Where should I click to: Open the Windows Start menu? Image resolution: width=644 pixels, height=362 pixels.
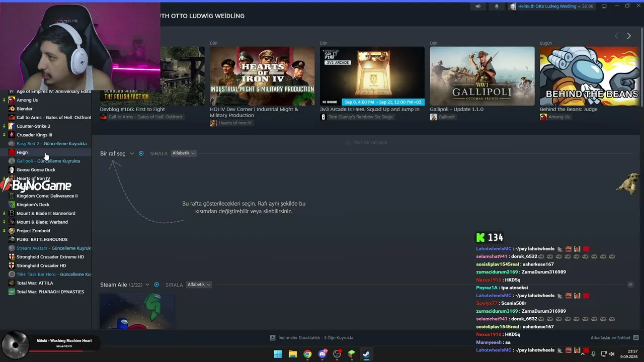pos(278,354)
